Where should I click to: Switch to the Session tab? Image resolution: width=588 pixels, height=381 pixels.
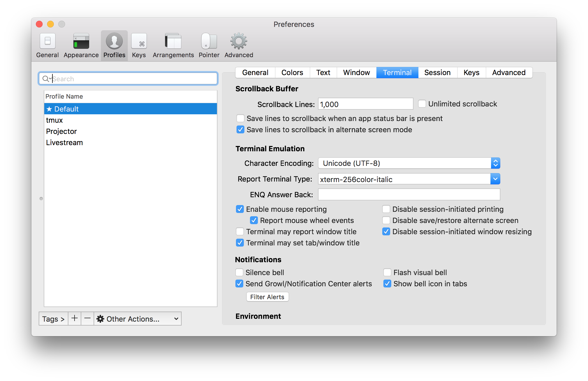pyautogui.click(x=437, y=72)
